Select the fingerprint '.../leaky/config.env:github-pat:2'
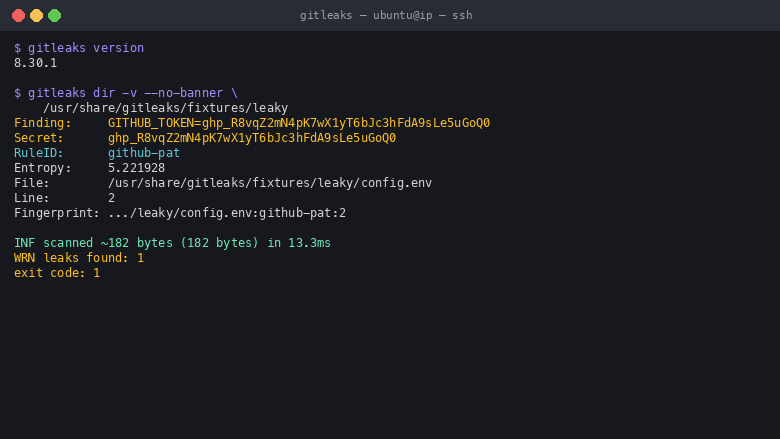 [x=227, y=213]
